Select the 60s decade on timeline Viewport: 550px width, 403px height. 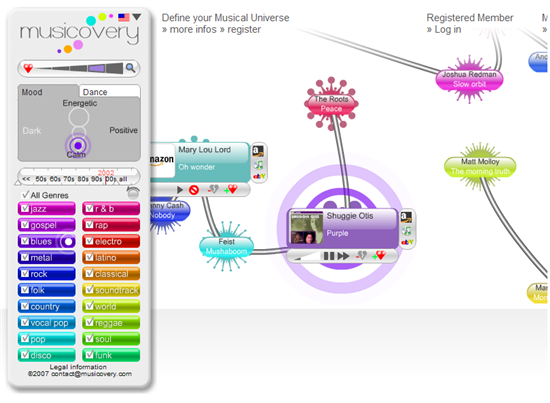click(55, 179)
